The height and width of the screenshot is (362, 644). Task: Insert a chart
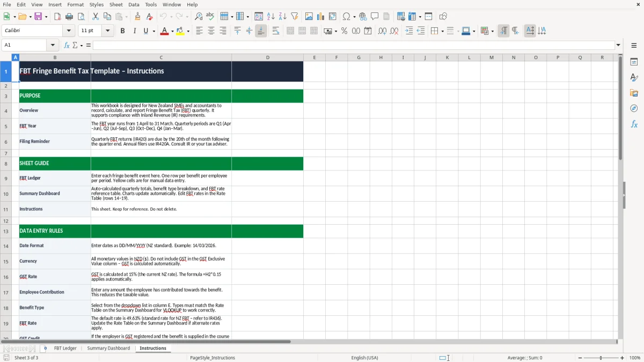point(321,17)
